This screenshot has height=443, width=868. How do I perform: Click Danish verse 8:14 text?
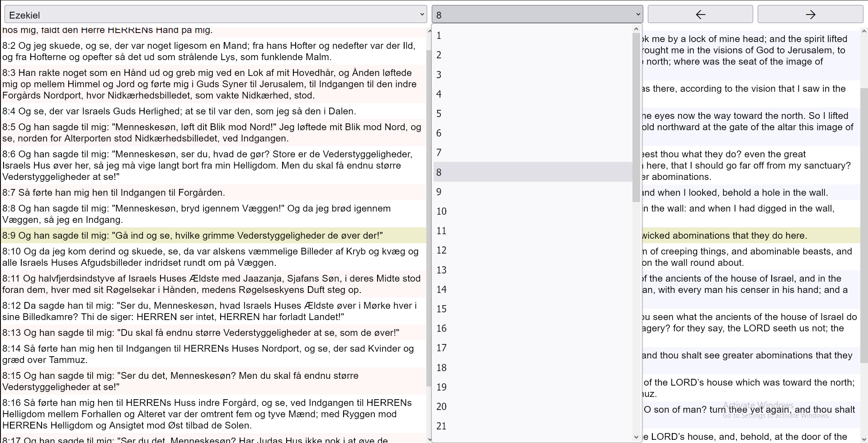213,354
